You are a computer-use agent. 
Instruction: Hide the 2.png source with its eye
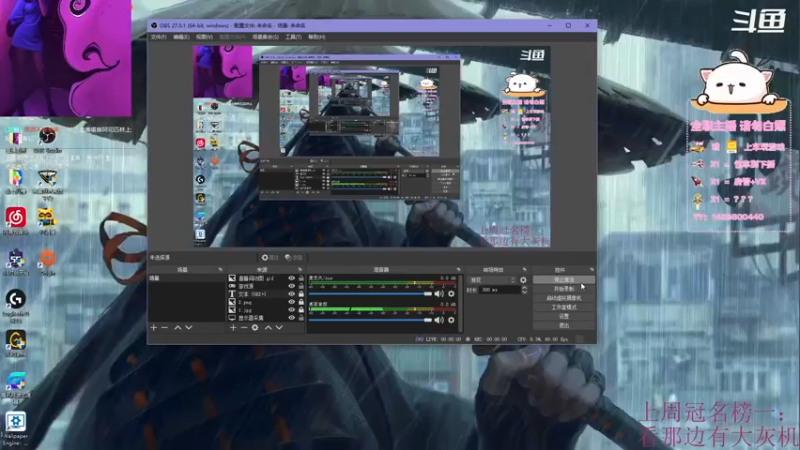point(291,302)
